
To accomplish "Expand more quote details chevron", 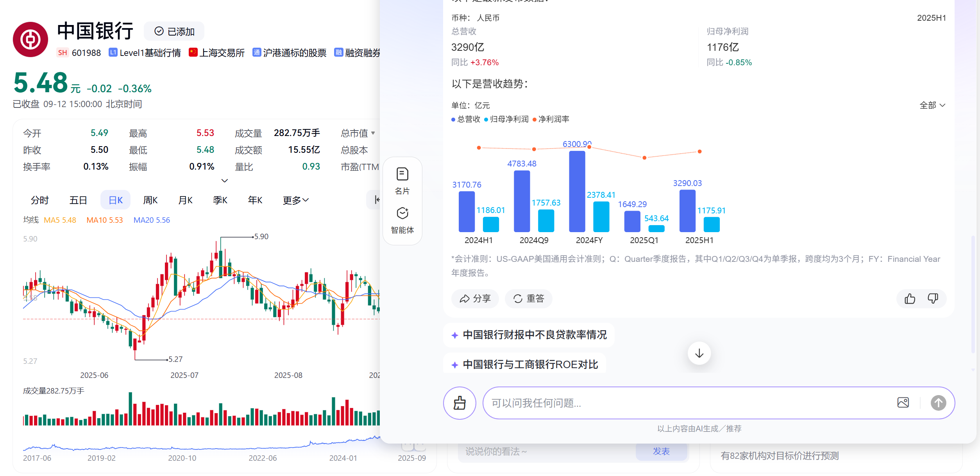I will click(x=224, y=181).
